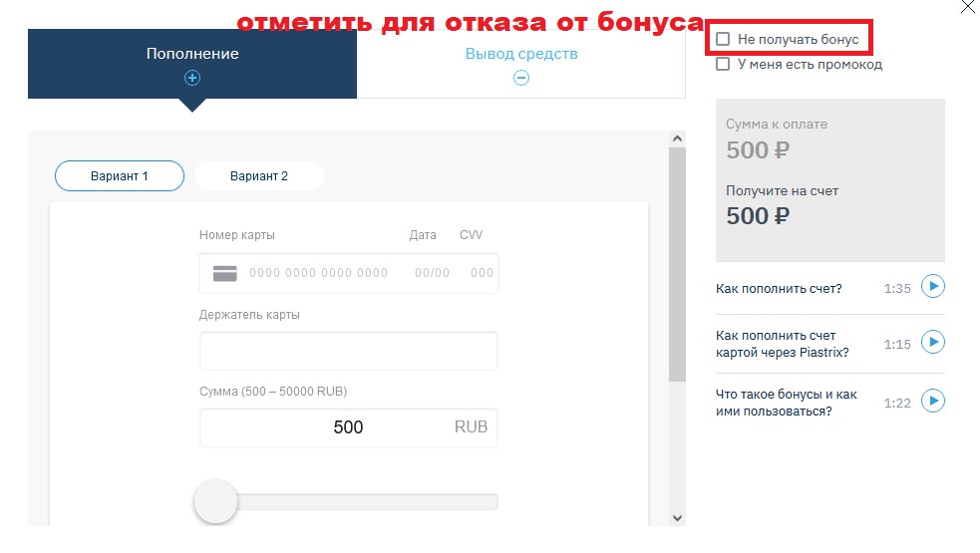This screenshot has width=980, height=553.
Task: Click the credit card icon in number field
Action: (225, 273)
